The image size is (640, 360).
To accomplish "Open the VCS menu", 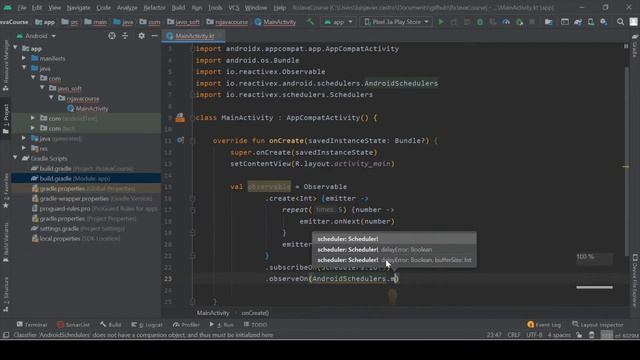I will [x=234, y=8].
